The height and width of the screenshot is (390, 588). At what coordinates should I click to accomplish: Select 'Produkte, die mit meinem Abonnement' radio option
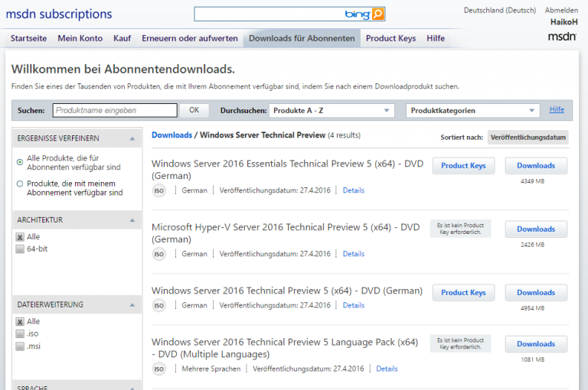click(x=20, y=184)
